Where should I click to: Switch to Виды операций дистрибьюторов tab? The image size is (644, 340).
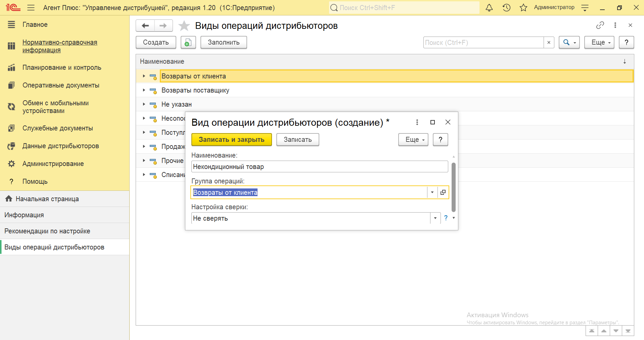[64, 247]
